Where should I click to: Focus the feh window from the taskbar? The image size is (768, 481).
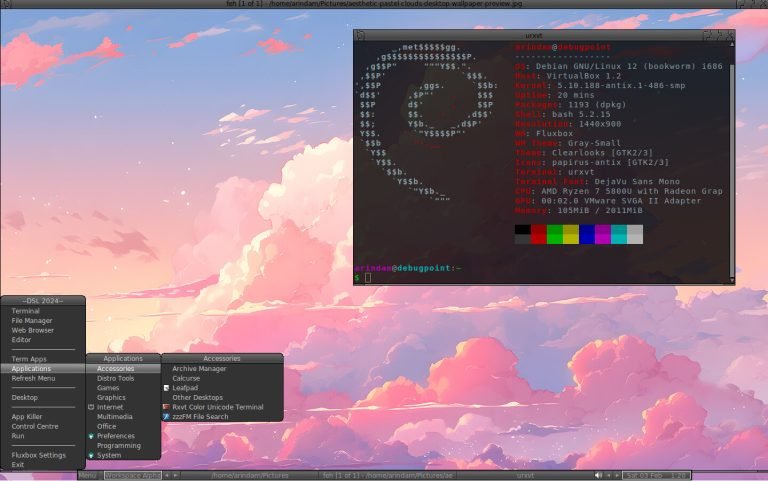pyautogui.click(x=388, y=476)
